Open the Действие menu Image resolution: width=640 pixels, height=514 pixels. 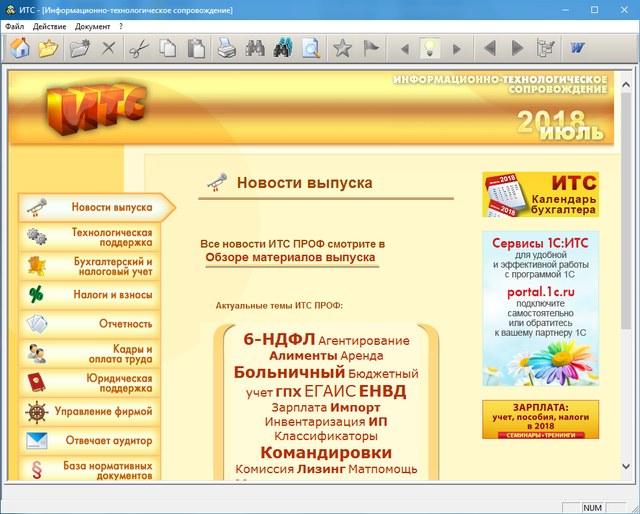point(50,26)
